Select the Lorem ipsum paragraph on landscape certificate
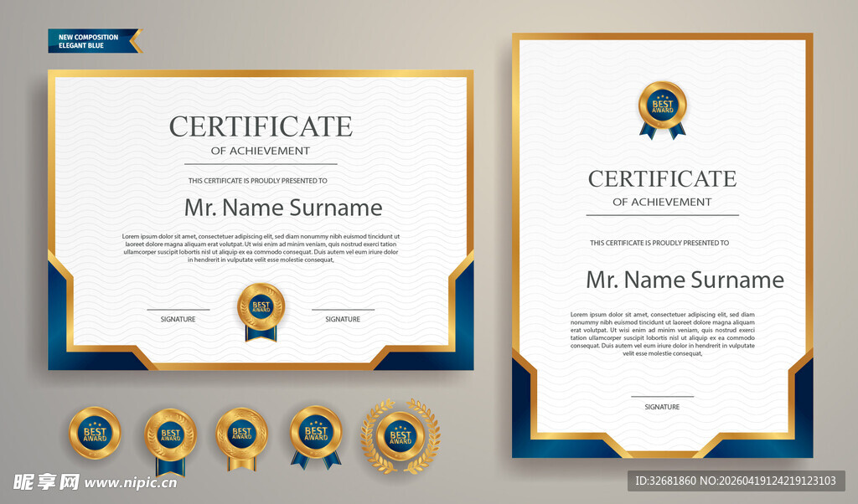The height and width of the screenshot is (504, 858). 261,248
